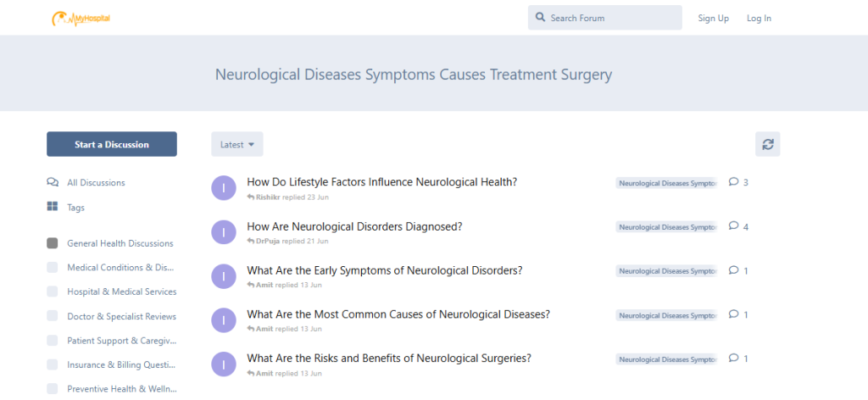Image resolution: width=868 pixels, height=400 pixels.
Task: Open the Sign Up page
Action: pyautogui.click(x=713, y=19)
